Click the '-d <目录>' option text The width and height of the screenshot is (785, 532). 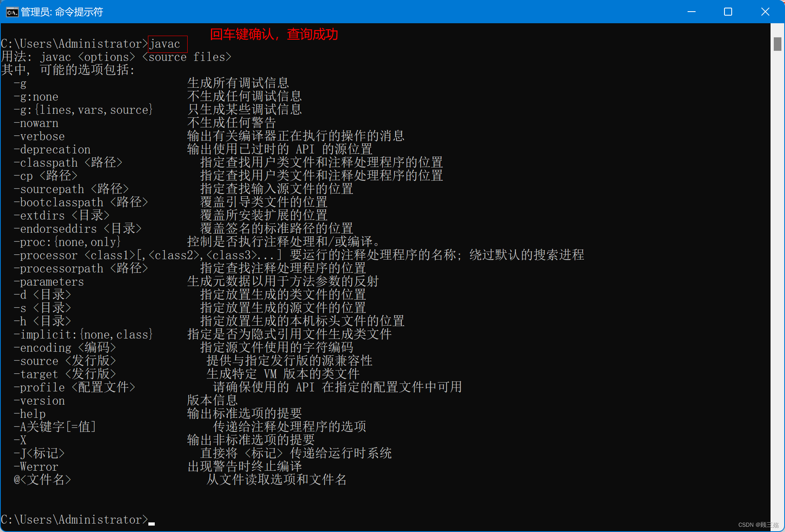[42, 295]
